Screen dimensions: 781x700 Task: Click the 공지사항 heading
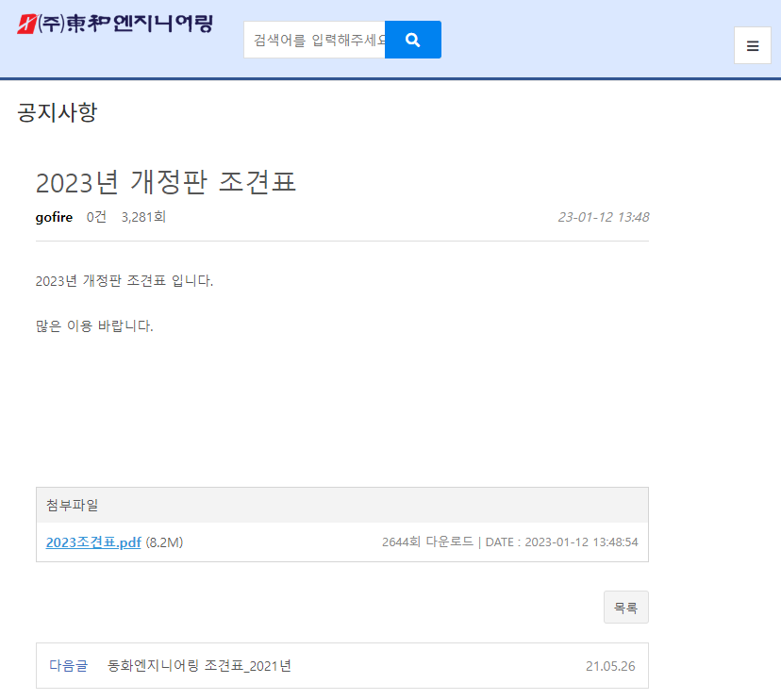58,112
